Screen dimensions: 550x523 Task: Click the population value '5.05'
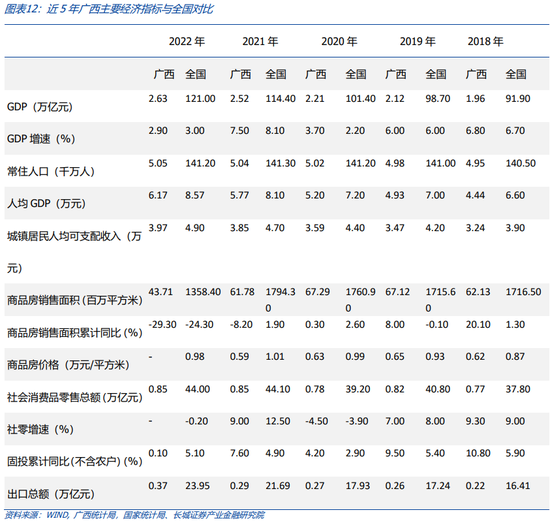(158, 163)
